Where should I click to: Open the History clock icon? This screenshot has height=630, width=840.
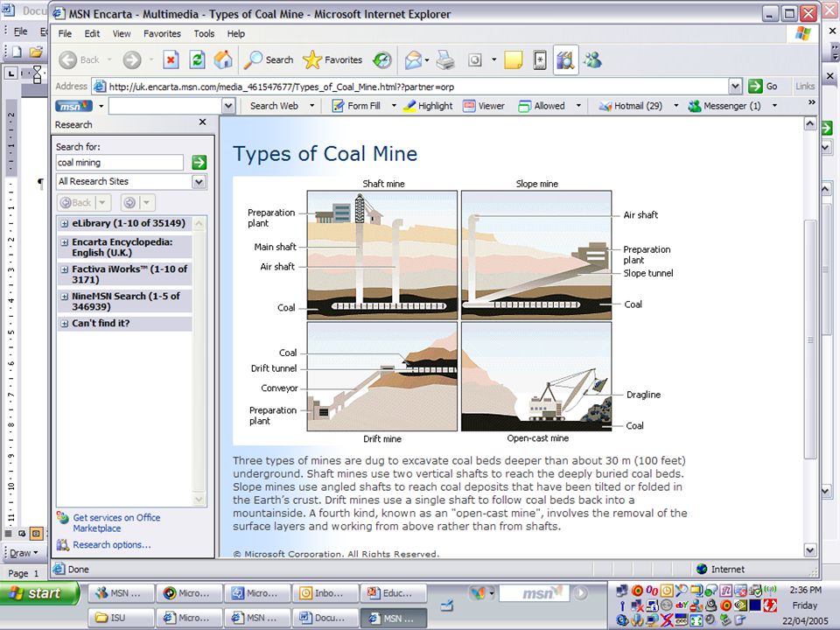[382, 60]
